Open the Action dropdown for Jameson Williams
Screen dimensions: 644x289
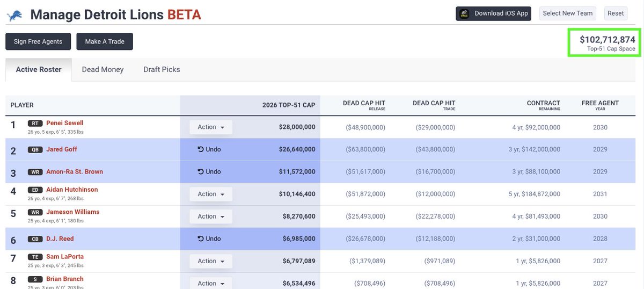click(x=211, y=216)
